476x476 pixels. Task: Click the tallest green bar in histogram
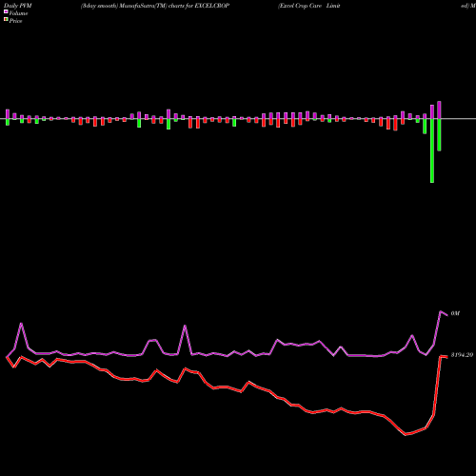pyautogui.click(x=432, y=150)
